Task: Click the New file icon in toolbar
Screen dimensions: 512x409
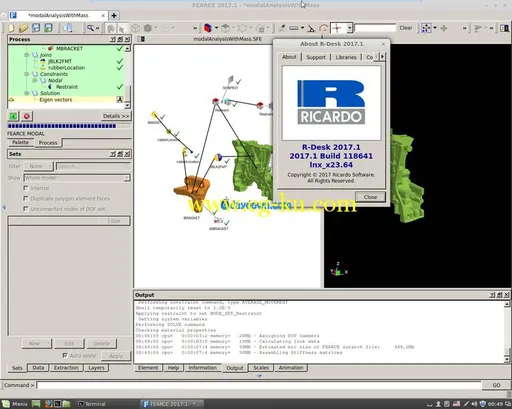Action: pyautogui.click(x=11, y=28)
